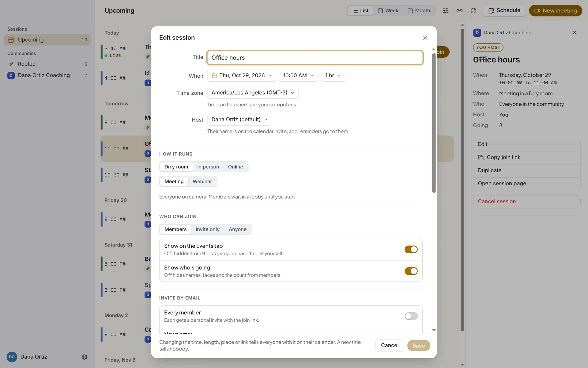Screen dimensions: 588x368
Task: Click the Title field with Office hours
Action: point(315,58)
